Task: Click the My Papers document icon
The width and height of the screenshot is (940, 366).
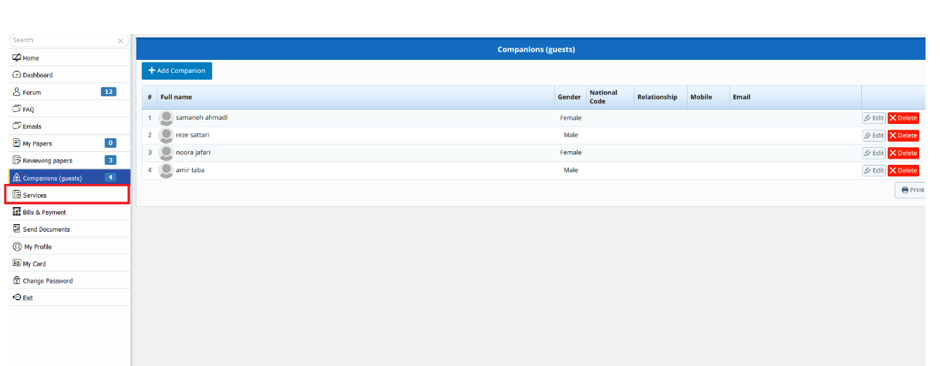Action: [17, 143]
